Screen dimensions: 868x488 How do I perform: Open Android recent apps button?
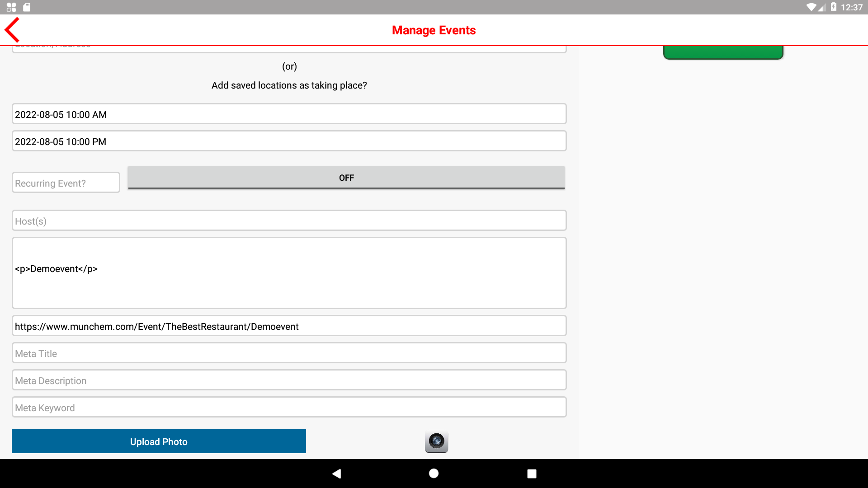[532, 474]
